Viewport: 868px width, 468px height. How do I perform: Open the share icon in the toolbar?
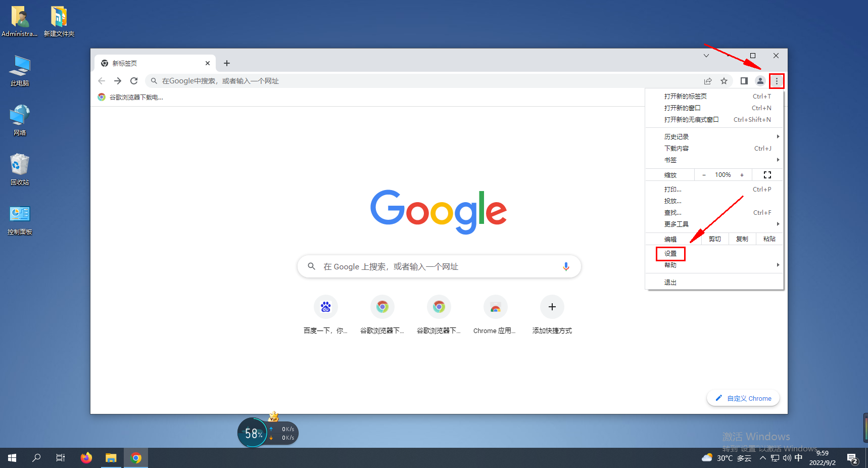click(x=708, y=81)
